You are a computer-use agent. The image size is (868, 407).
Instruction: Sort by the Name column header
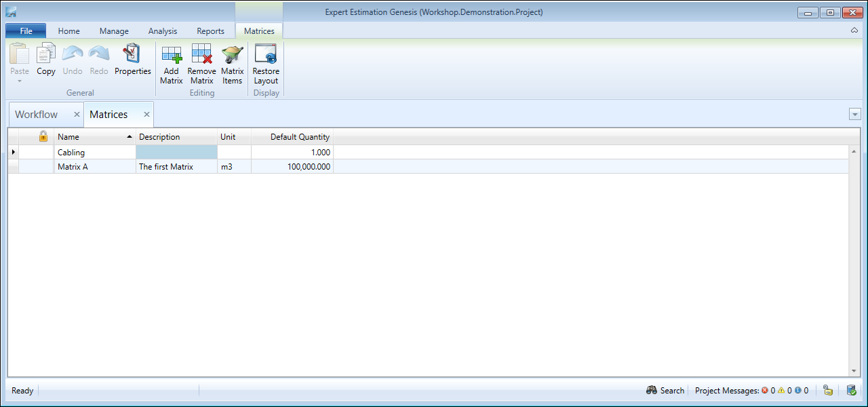click(94, 137)
